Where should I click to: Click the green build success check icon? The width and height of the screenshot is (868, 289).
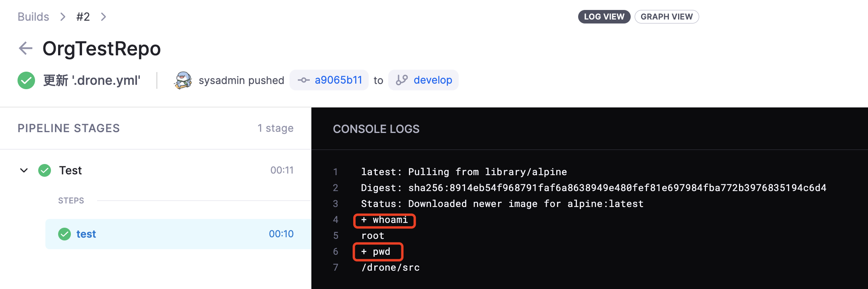click(26, 80)
